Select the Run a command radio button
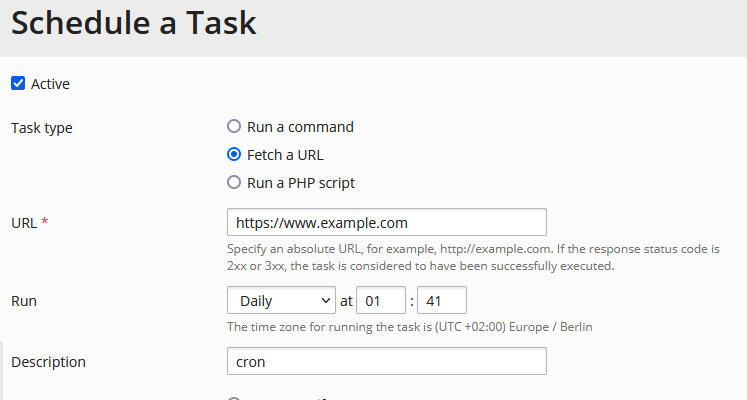 click(x=234, y=126)
